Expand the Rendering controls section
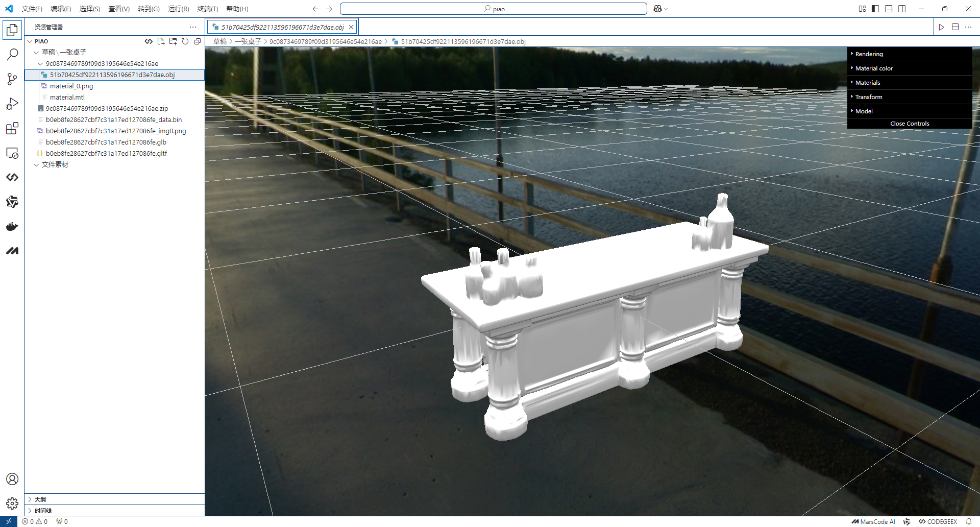 [869, 54]
